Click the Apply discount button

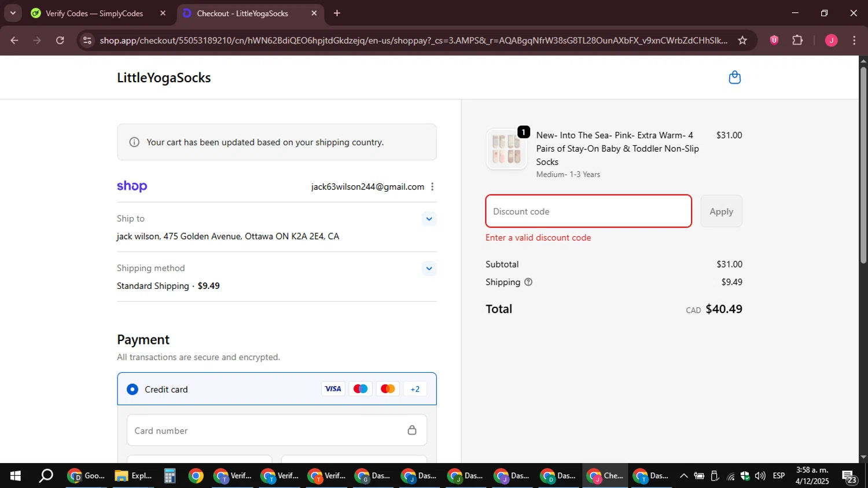[721, 211]
